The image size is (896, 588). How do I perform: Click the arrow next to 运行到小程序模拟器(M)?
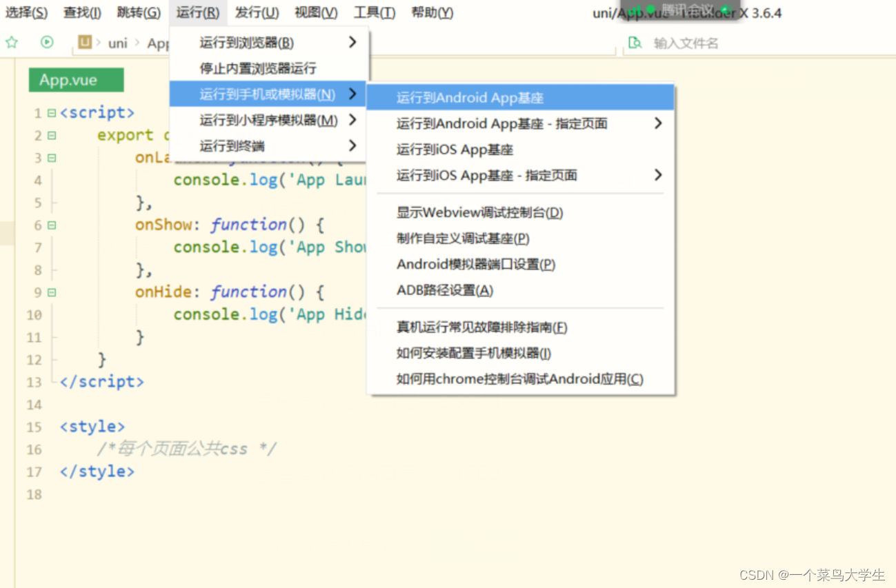click(352, 120)
